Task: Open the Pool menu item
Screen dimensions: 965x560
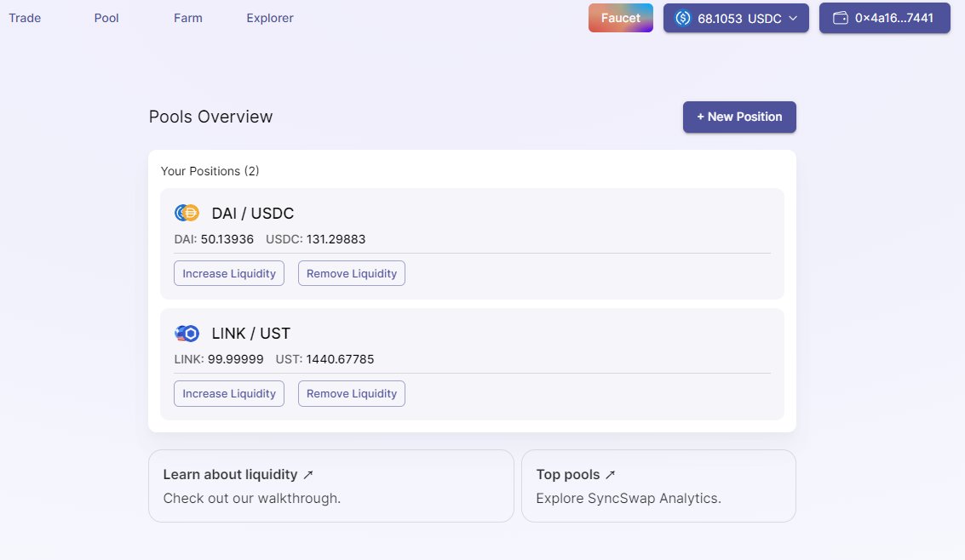Action: pos(106,18)
